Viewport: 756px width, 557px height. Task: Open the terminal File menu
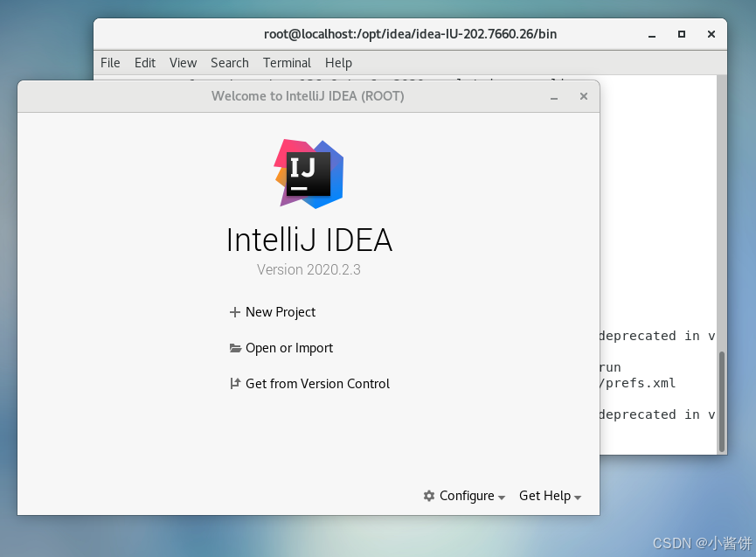[x=110, y=63]
